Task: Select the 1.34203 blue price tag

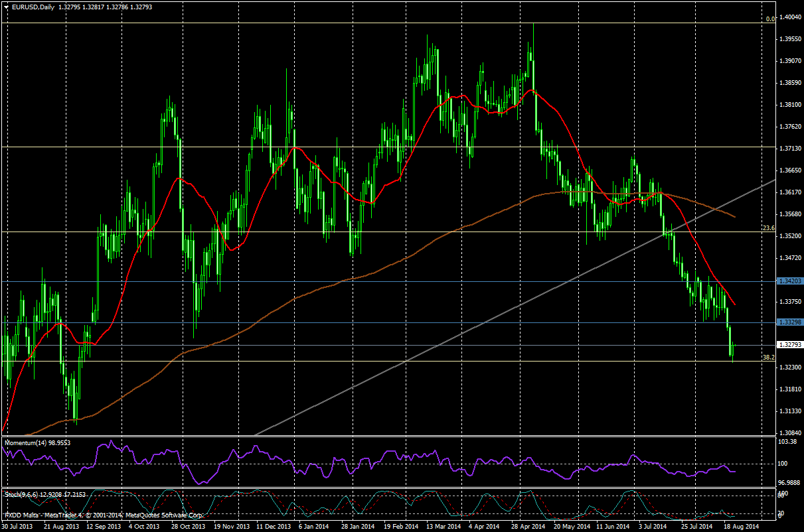Action: pyautogui.click(x=789, y=281)
